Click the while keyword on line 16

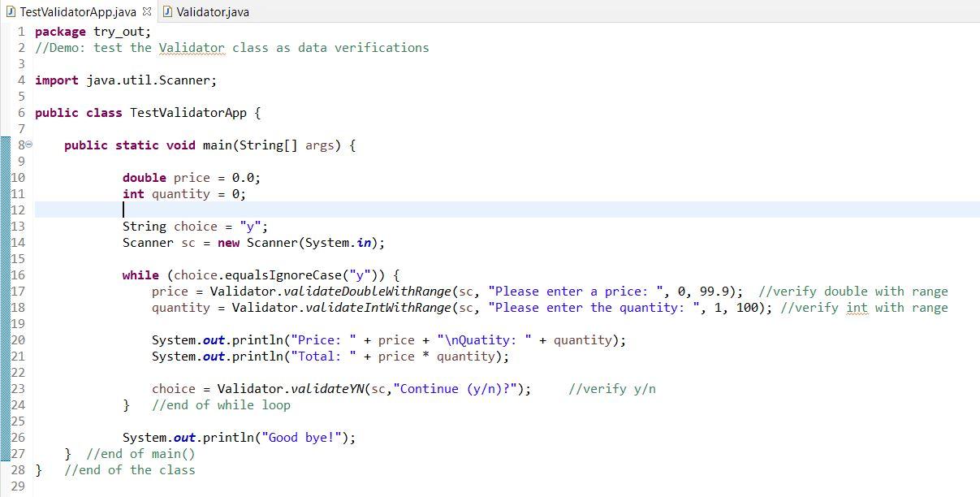pos(140,274)
